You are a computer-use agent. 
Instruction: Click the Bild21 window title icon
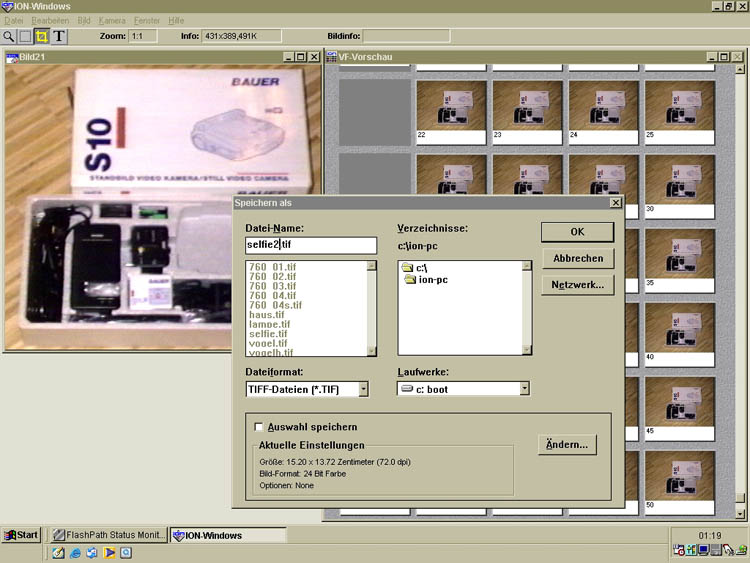12,57
